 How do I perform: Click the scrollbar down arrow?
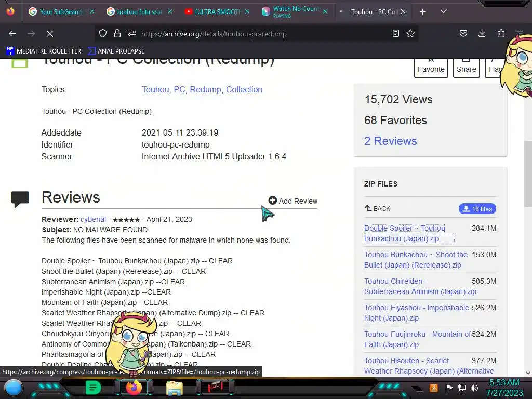(x=528, y=373)
